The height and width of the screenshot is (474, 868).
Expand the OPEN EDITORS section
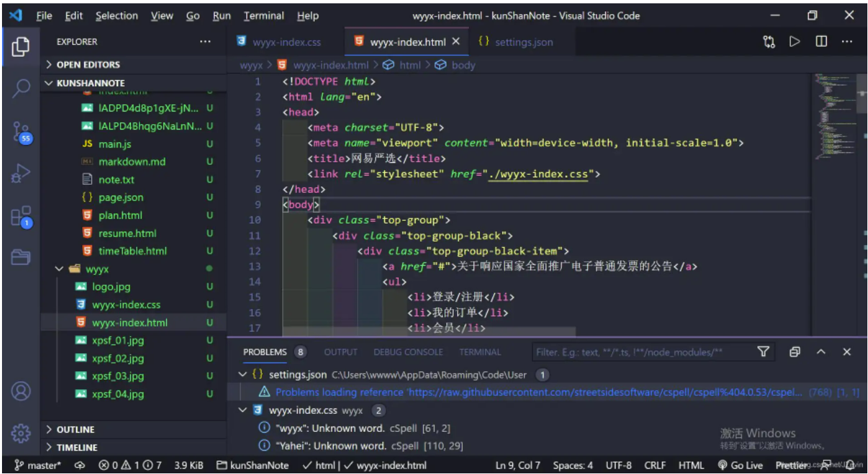(83, 65)
